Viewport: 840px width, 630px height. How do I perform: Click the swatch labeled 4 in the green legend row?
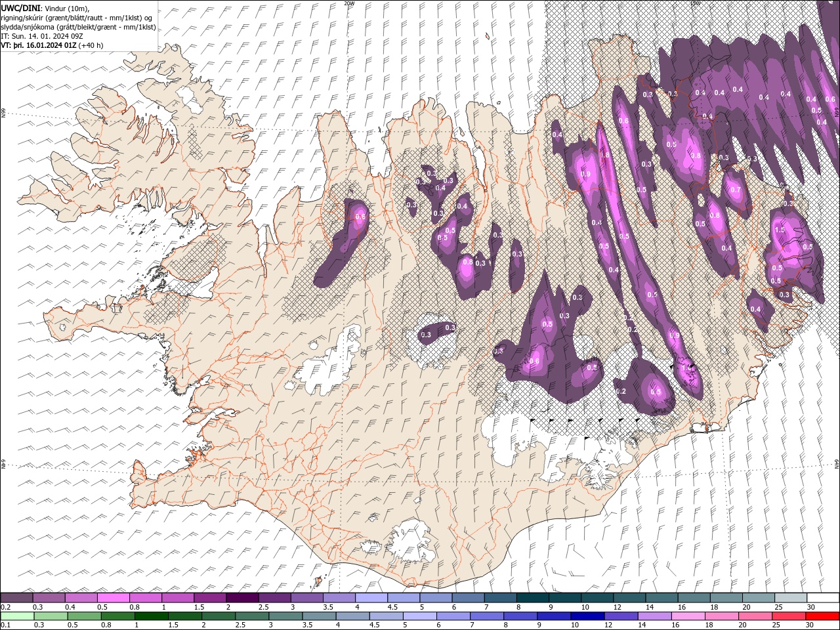point(352,616)
